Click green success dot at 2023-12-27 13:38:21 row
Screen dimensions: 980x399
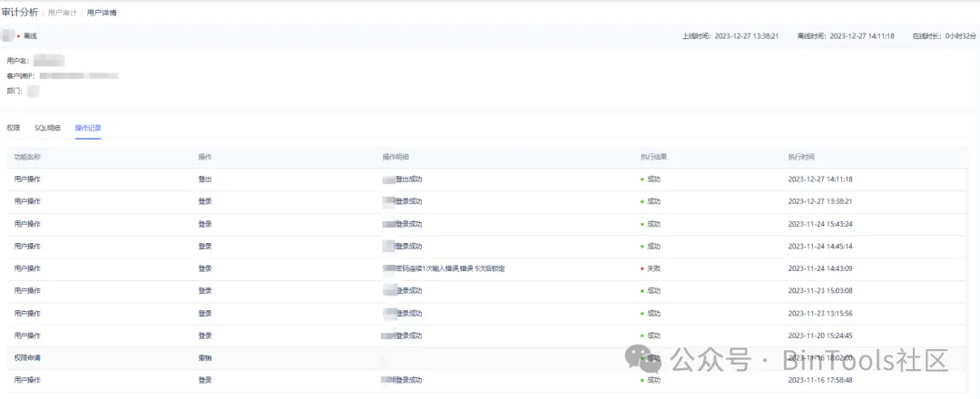(642, 201)
